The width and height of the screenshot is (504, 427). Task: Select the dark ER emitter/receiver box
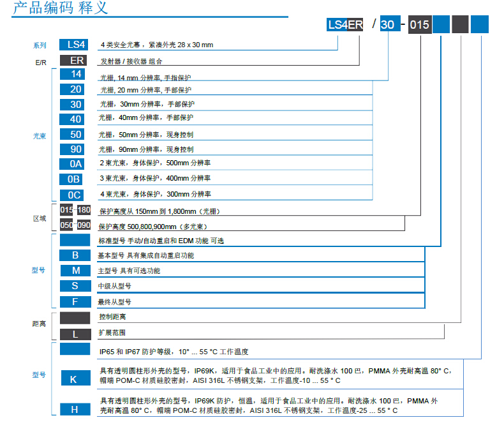pos(76,61)
